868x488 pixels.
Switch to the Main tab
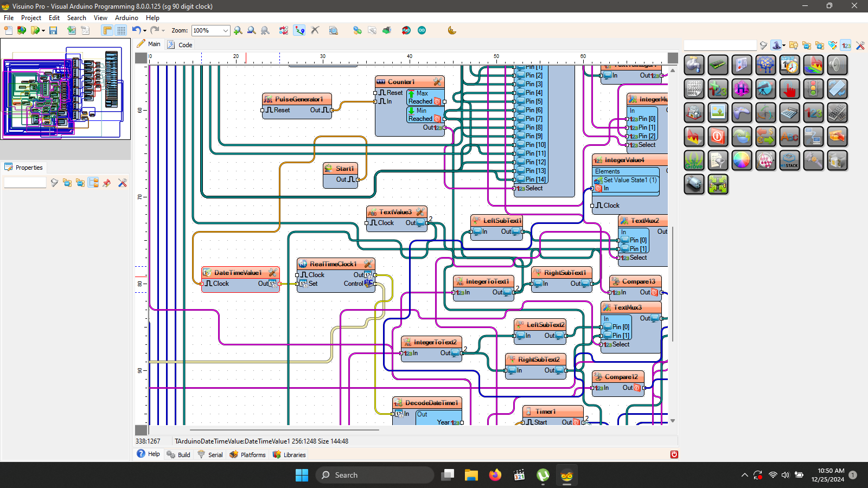tap(149, 44)
